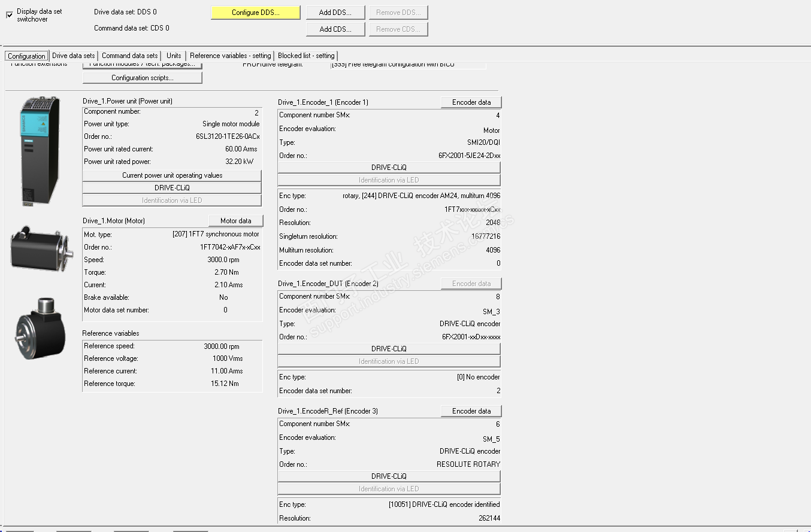Click singleturn resolution value 16777216

coord(485,236)
